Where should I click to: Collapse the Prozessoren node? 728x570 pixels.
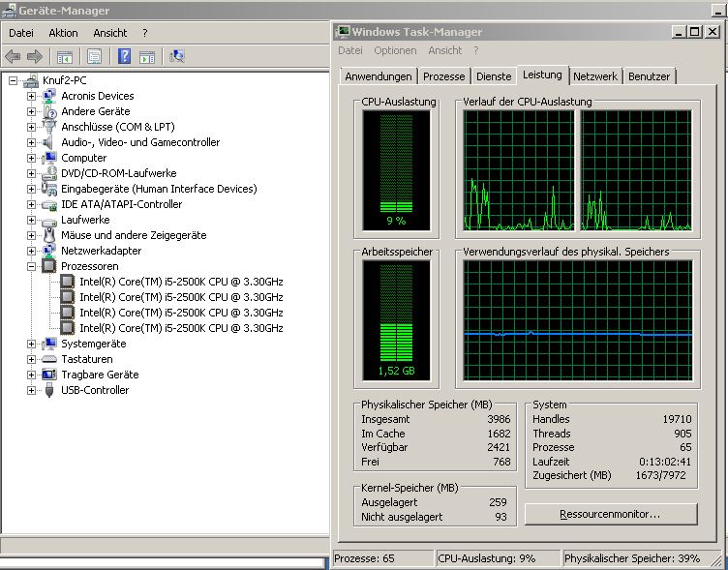coord(31,266)
